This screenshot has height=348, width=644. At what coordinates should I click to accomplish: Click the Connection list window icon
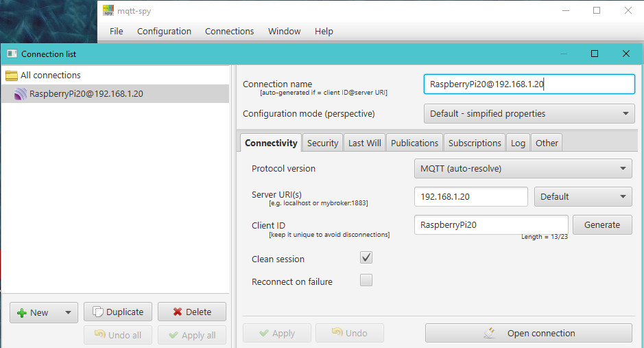pos(12,54)
